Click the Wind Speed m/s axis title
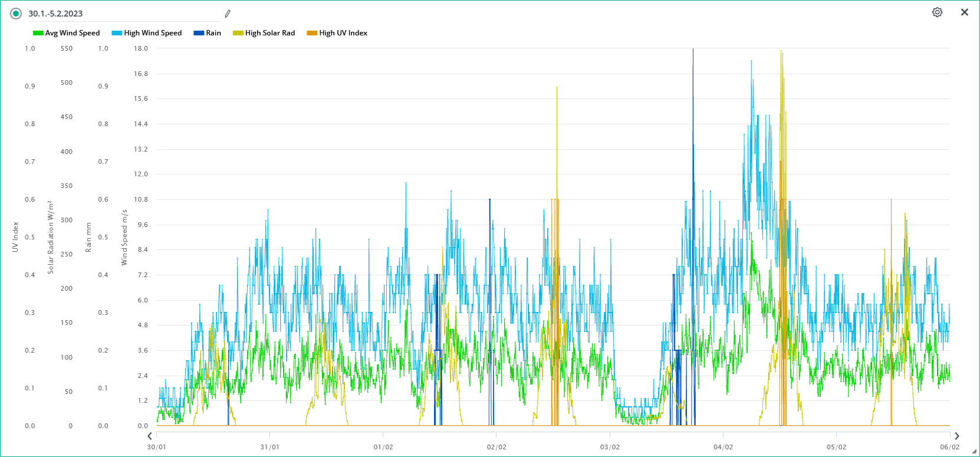The image size is (980, 457). pyautogui.click(x=124, y=237)
